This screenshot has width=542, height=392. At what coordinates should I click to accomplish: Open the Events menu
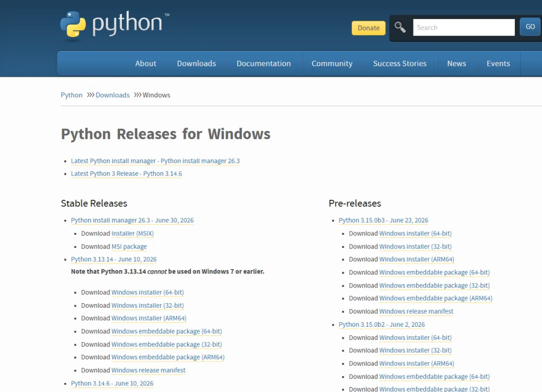(498, 64)
